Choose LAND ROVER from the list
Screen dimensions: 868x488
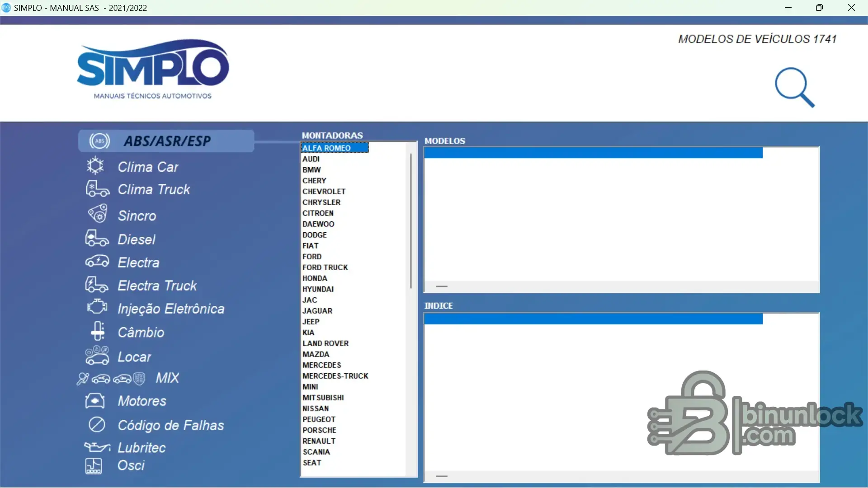325,343
